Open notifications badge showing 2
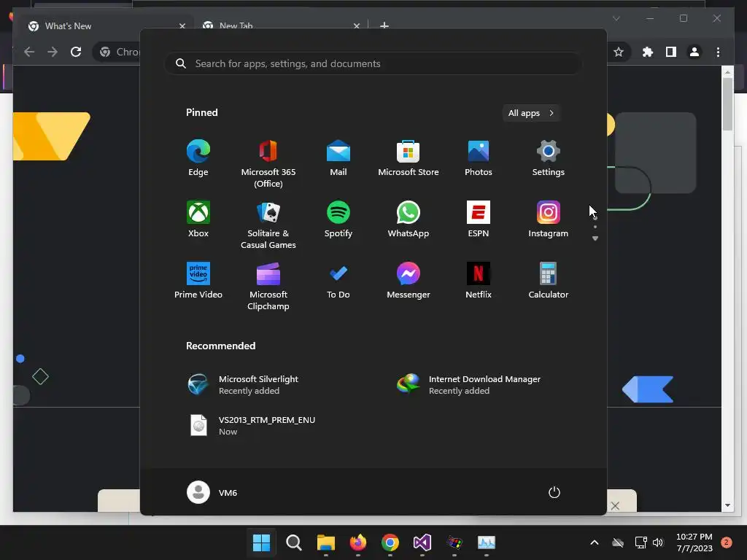Viewport: 747px width, 560px height. point(726,542)
